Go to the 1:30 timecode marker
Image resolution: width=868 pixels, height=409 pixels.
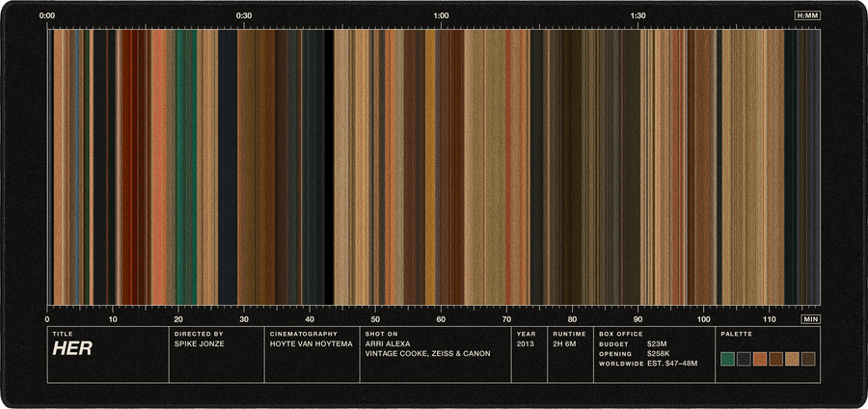pos(638,15)
